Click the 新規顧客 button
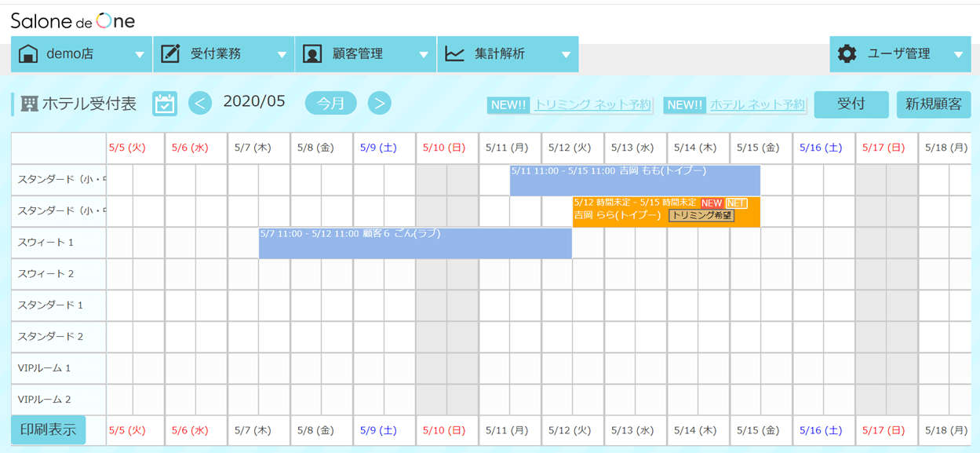980x453 pixels. pyautogui.click(x=933, y=104)
